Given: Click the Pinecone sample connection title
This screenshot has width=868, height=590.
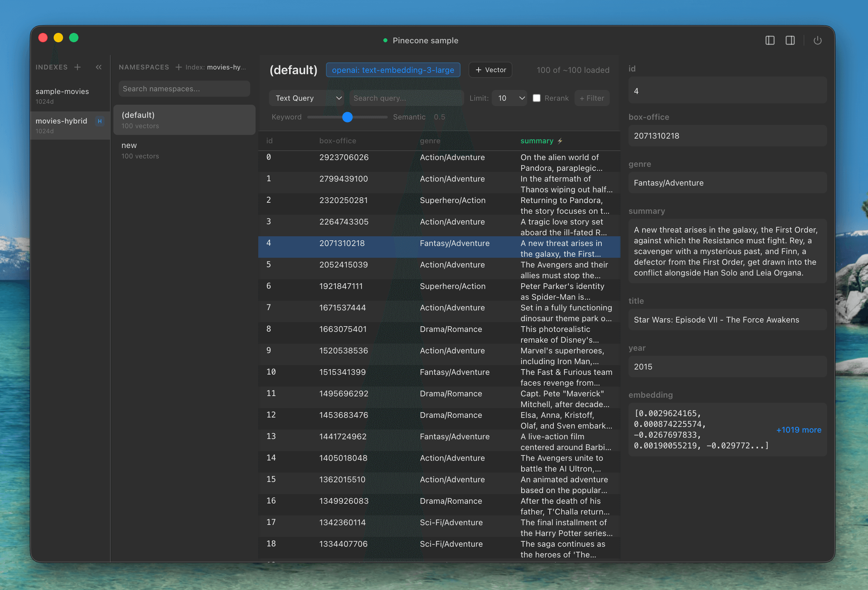Looking at the screenshot, I should [x=425, y=40].
